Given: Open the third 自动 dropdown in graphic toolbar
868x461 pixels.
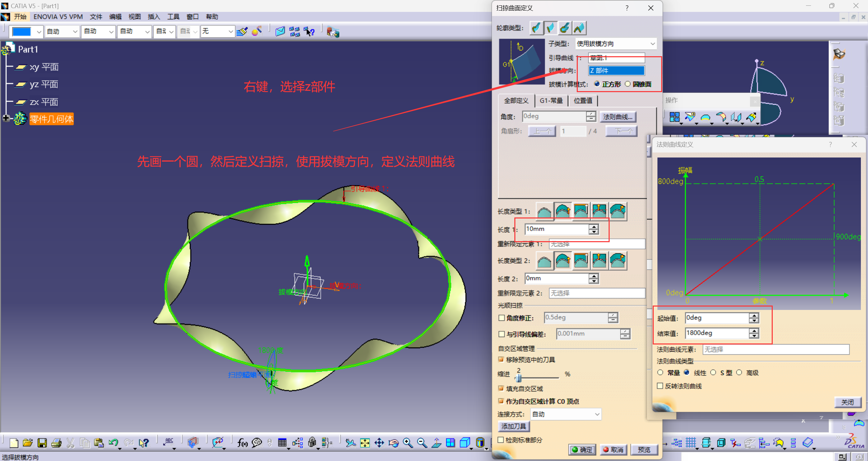Looking at the screenshot, I should pyautogui.click(x=134, y=32).
